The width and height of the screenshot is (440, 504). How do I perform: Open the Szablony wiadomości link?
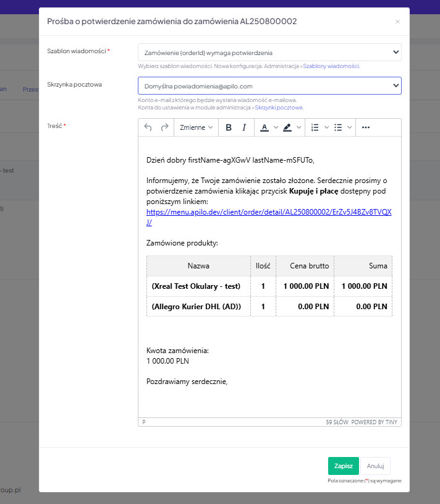[331, 66]
